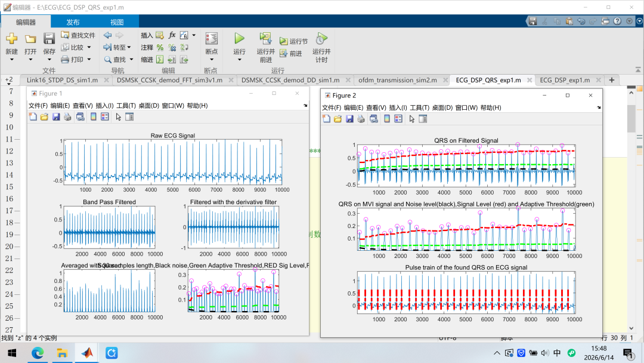
Task: Toggle line 11 breakpoint dash in gutter
Action: [x=17, y=139]
